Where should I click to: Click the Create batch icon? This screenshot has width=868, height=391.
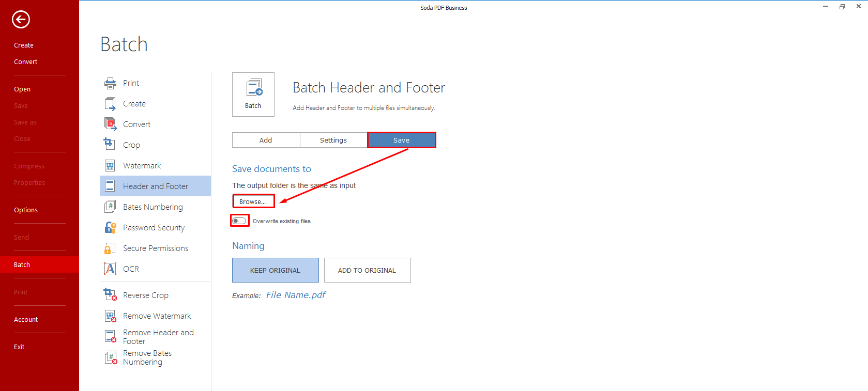tap(110, 104)
